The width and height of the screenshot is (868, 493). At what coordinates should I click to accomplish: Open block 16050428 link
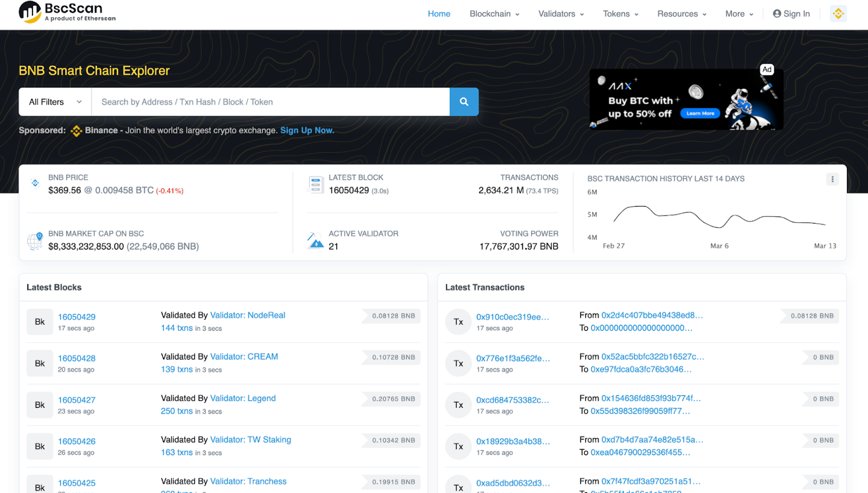click(77, 359)
